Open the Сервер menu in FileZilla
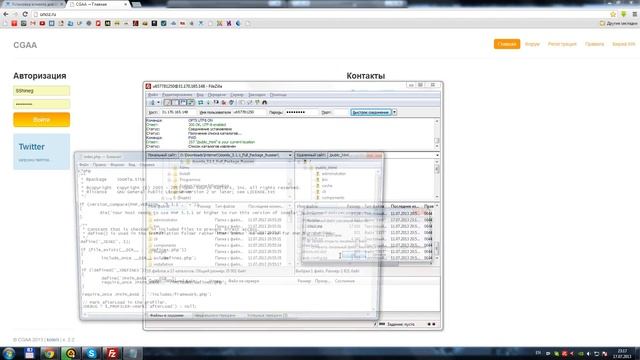The height and width of the screenshot is (360, 640). point(237,95)
